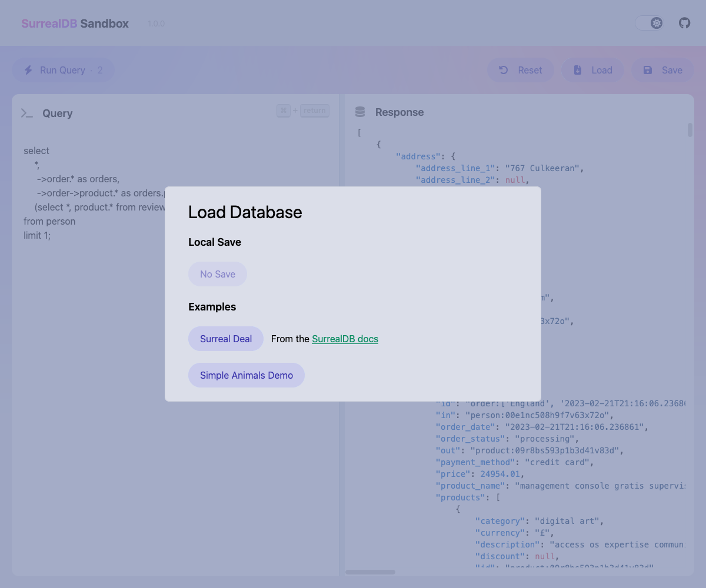The image size is (706, 588).
Task: Click the Response horizontal scrollbar
Action: (371, 572)
